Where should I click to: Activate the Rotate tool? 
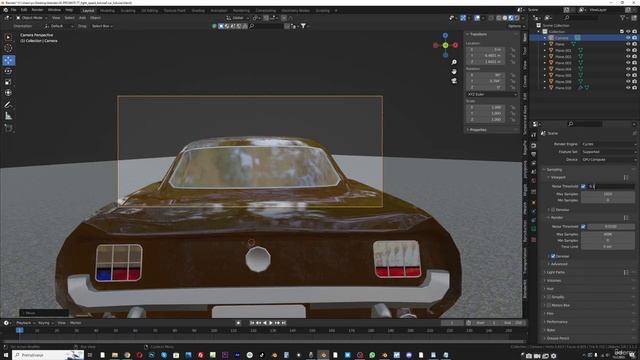click(x=8, y=71)
